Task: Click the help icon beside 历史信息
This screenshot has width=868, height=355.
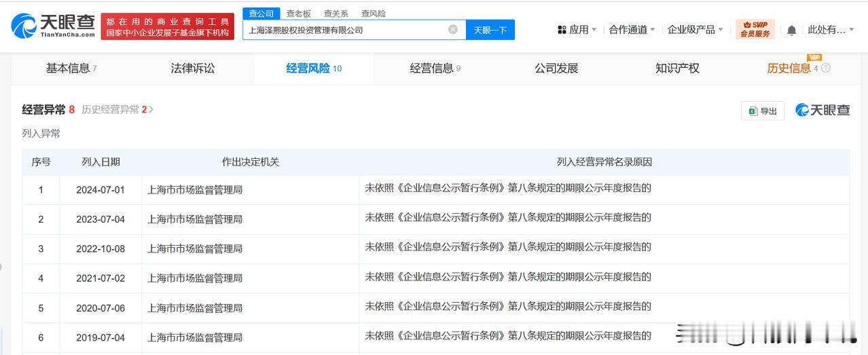Action: coord(826,68)
